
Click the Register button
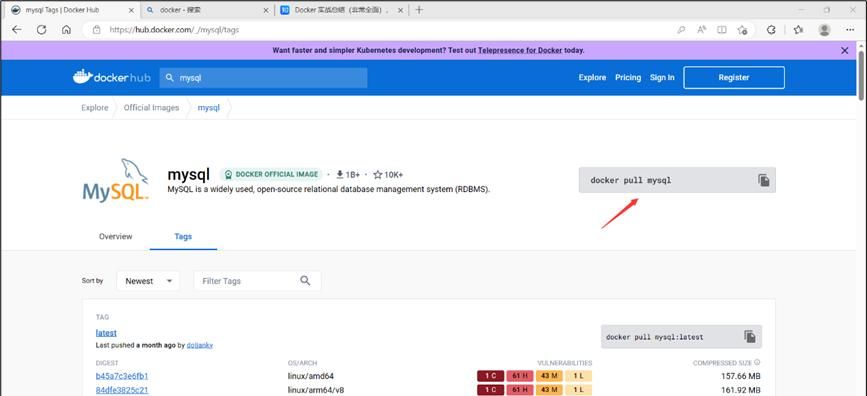(734, 77)
